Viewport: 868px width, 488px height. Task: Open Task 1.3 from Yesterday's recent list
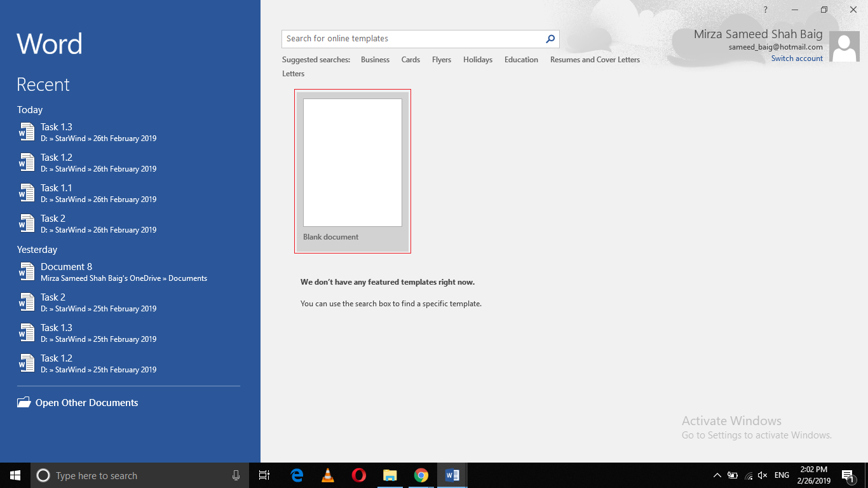click(x=129, y=333)
